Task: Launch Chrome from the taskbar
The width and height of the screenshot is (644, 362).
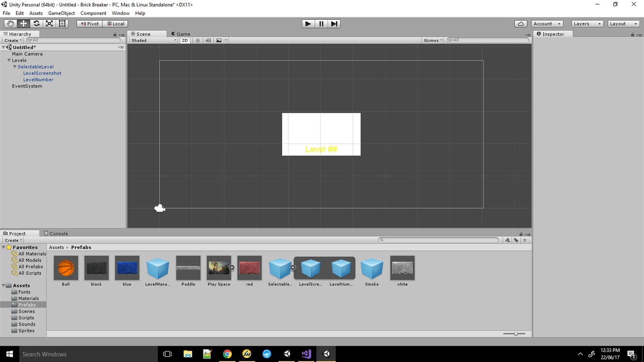Action: click(227, 354)
